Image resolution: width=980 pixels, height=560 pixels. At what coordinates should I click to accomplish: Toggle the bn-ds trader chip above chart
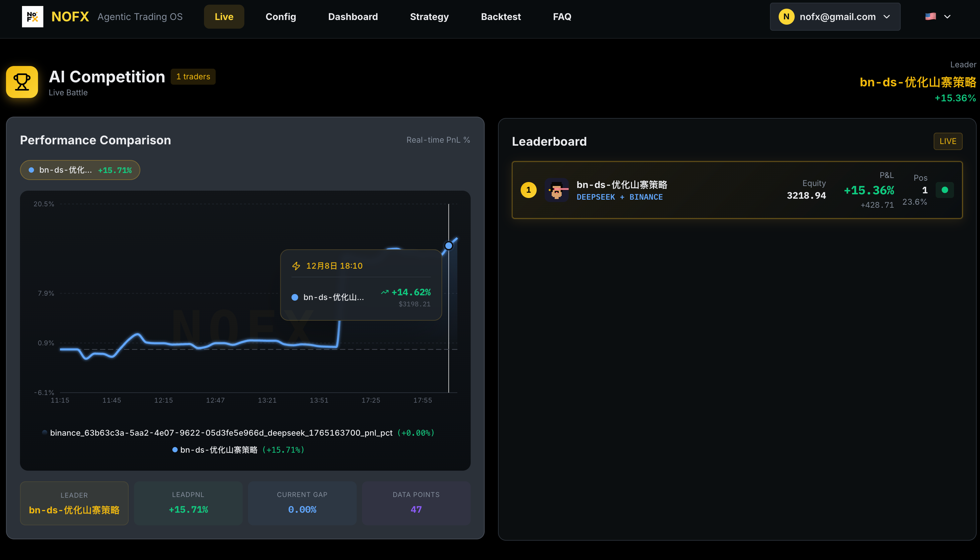tap(80, 170)
